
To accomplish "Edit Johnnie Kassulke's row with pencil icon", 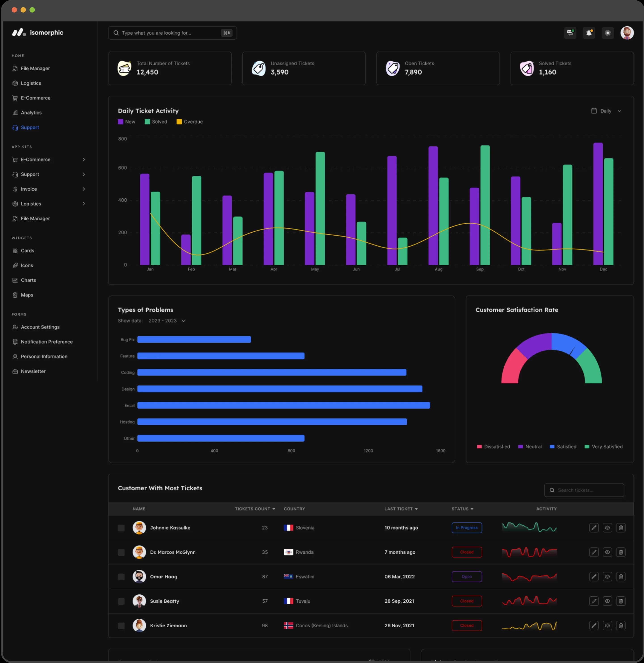I will [594, 528].
